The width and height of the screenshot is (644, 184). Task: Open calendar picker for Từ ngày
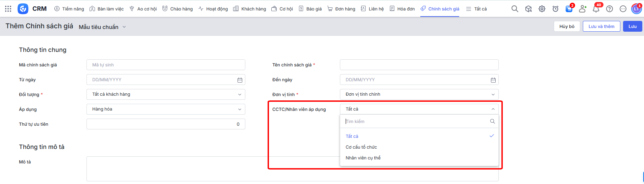click(240, 80)
